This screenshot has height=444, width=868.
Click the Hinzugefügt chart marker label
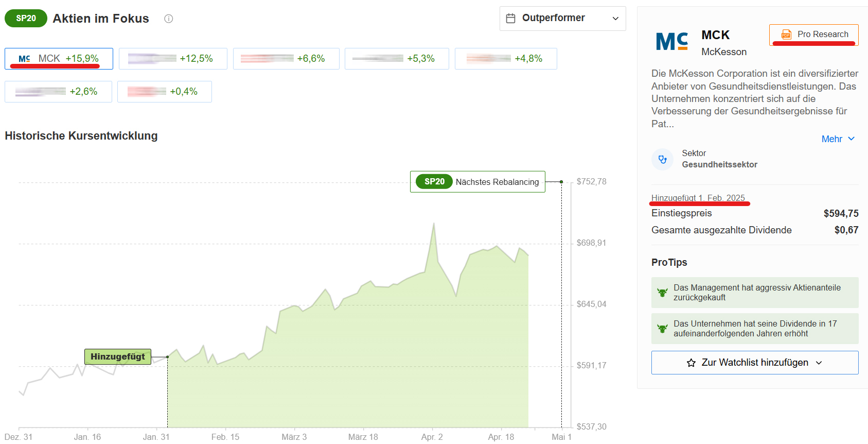click(x=118, y=356)
